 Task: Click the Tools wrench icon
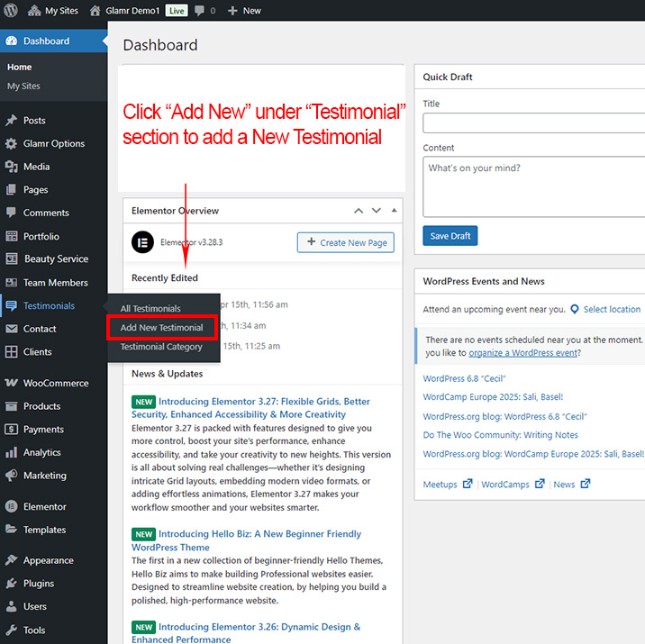click(12, 630)
